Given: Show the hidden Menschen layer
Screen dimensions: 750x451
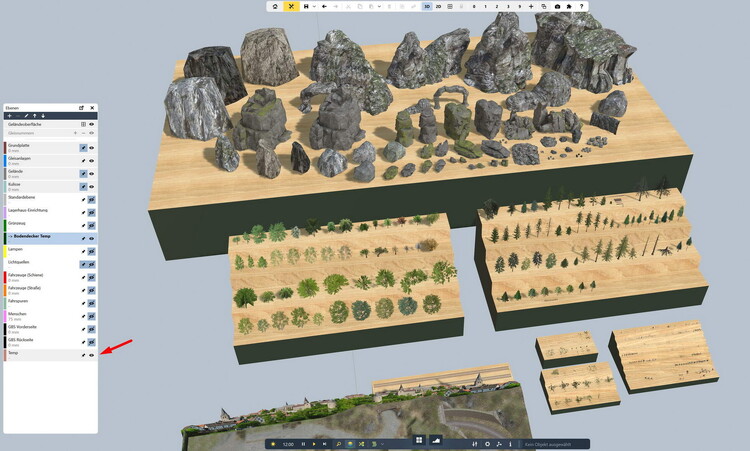Looking at the screenshot, I should click(x=91, y=315).
